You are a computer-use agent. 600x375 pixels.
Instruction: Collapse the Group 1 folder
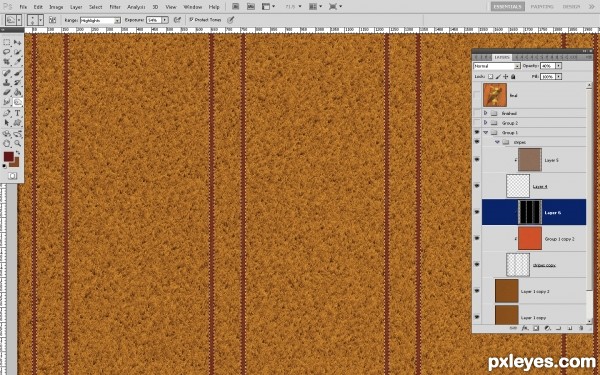pos(486,132)
